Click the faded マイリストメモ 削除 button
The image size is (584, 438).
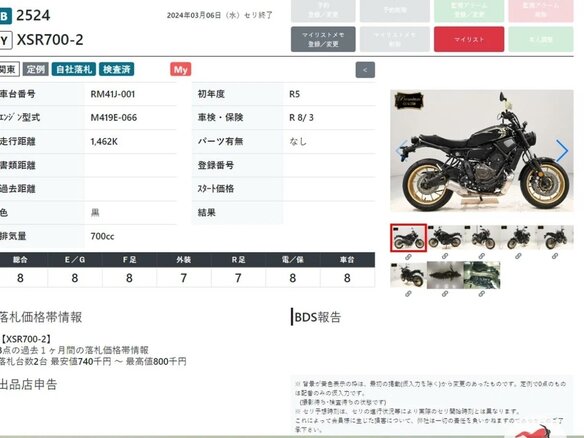click(x=395, y=39)
